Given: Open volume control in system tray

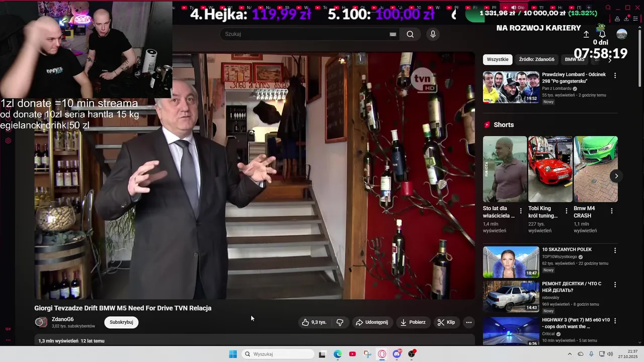Looking at the screenshot, I should click(x=610, y=354).
